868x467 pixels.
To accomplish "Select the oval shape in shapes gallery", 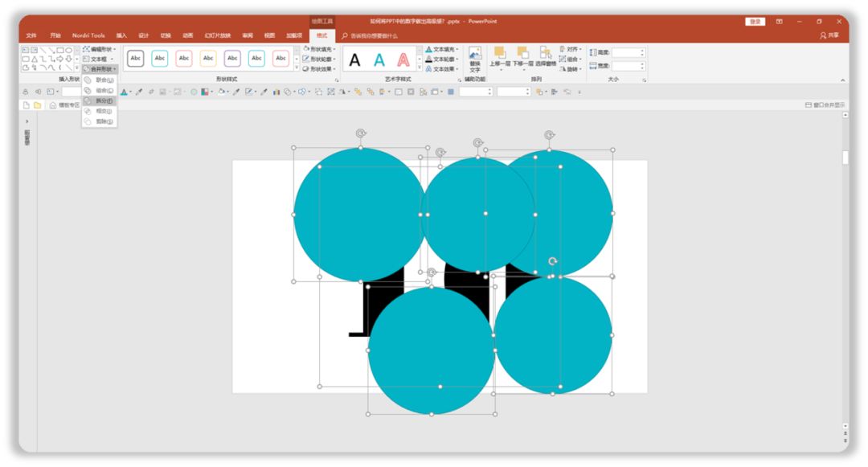I will tap(68, 50).
